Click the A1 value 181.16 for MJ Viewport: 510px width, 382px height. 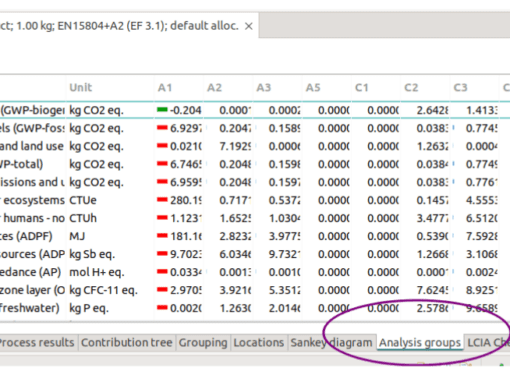click(x=186, y=236)
